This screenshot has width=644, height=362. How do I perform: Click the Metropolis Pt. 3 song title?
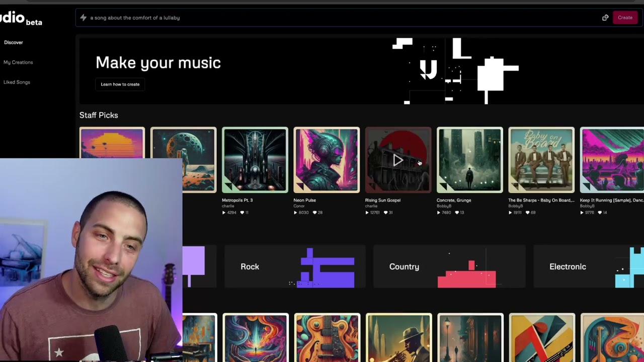(x=237, y=200)
